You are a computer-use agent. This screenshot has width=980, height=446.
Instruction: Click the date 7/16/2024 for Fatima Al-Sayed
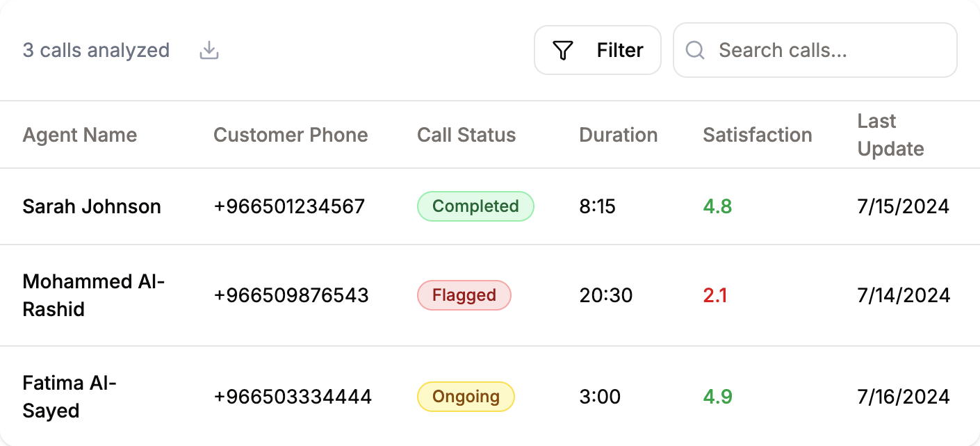(903, 397)
